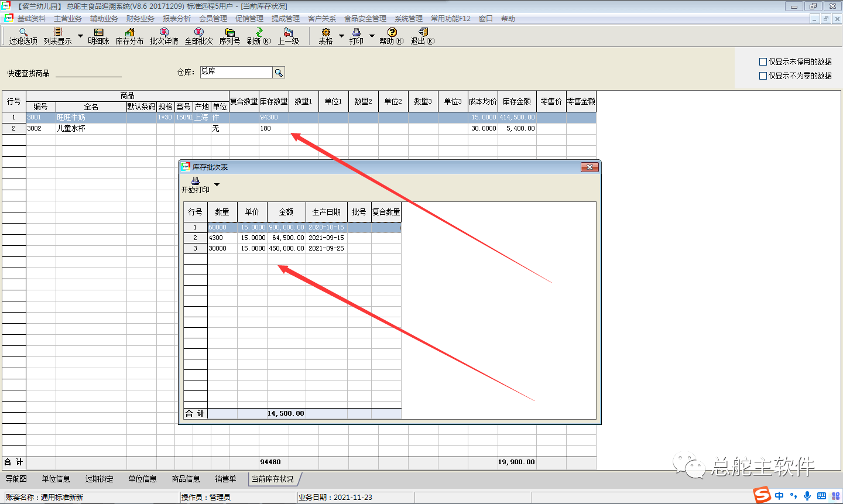Open the input method toolbox grid icon
The width and height of the screenshot is (843, 504).
pyautogui.click(x=835, y=496)
